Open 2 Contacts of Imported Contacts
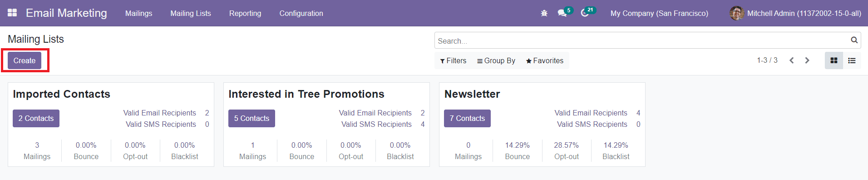868x180 pixels. point(36,118)
